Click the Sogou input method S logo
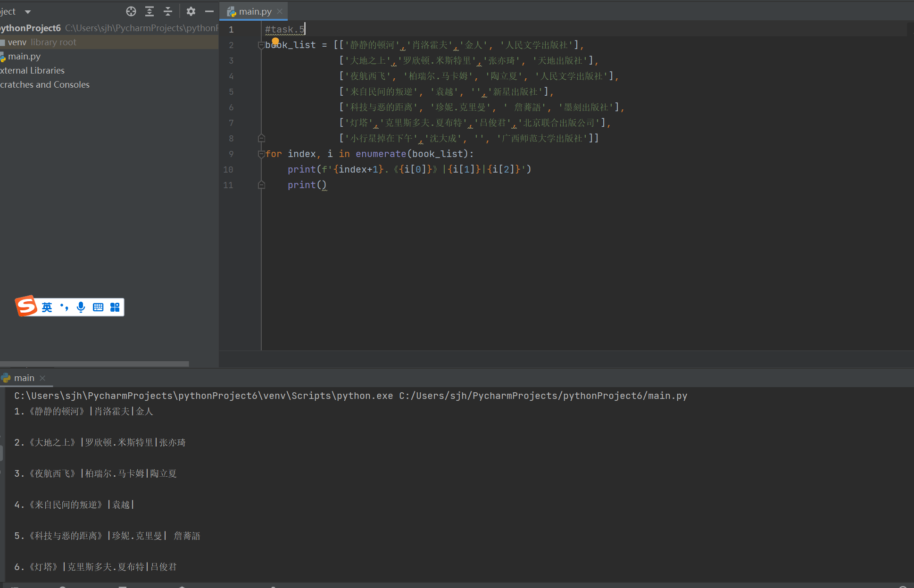Image resolution: width=914 pixels, height=588 pixels. coord(26,306)
